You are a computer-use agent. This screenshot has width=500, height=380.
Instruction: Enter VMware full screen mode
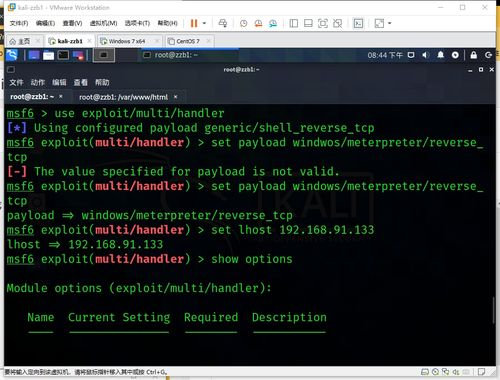(323, 23)
